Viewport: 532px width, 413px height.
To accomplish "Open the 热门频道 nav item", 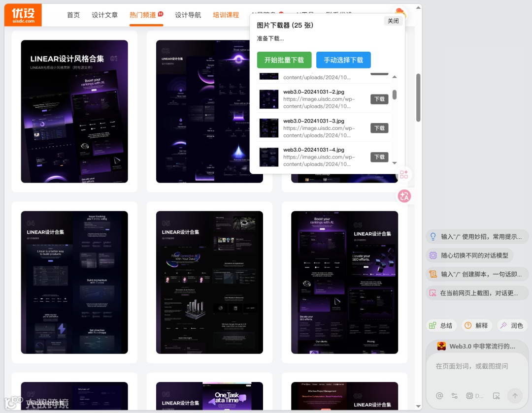I will click(143, 15).
